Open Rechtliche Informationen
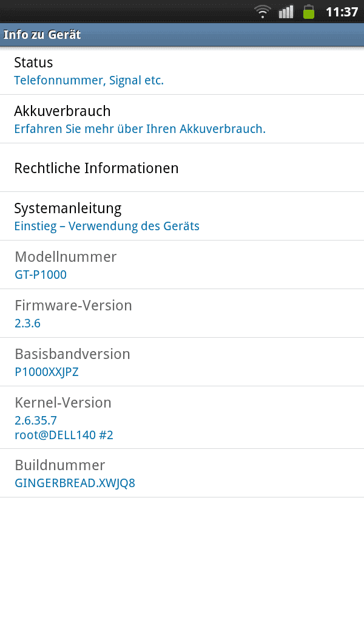Screen dimensions: 364x622 (x=182, y=168)
